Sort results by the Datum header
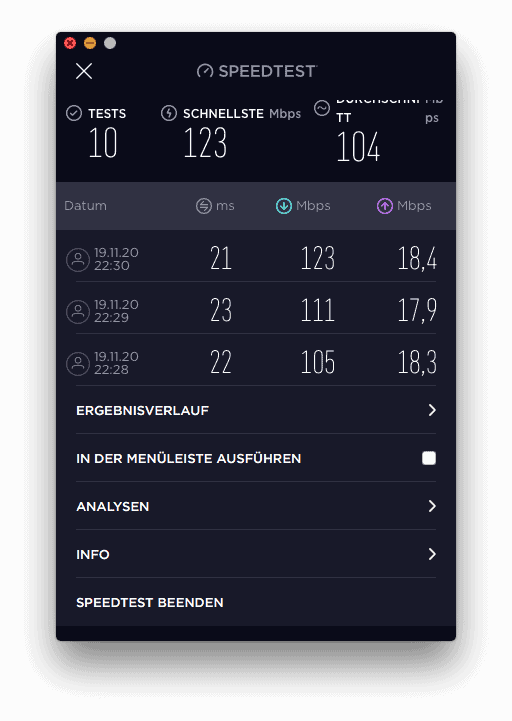 click(85, 206)
